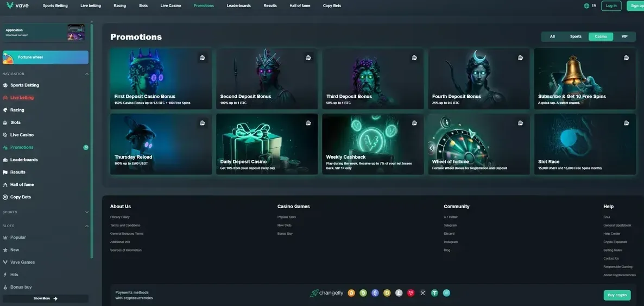This screenshot has width=644, height=306.
Task: Click the Vave Games logo icon
Action: pos(5,262)
